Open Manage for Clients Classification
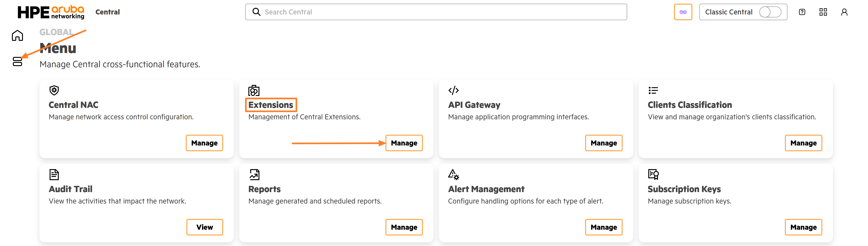Viewport: 868px width, 246px height. coord(804,143)
